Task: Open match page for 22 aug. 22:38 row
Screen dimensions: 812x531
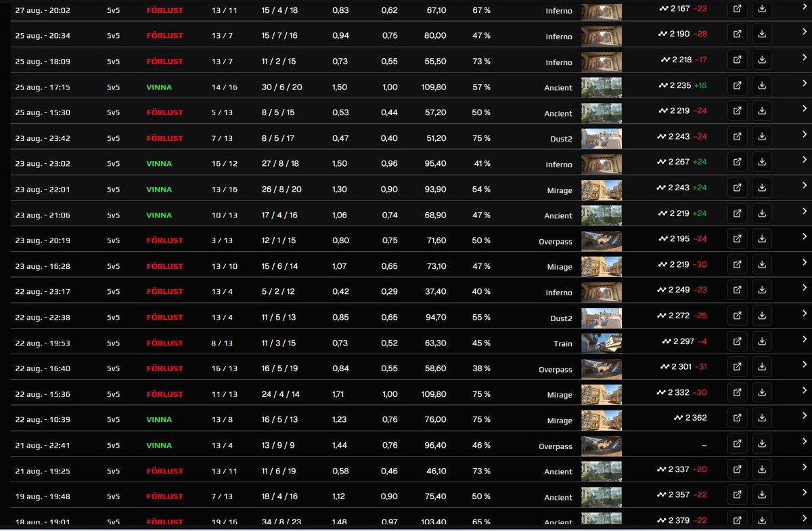Action: [x=737, y=316]
